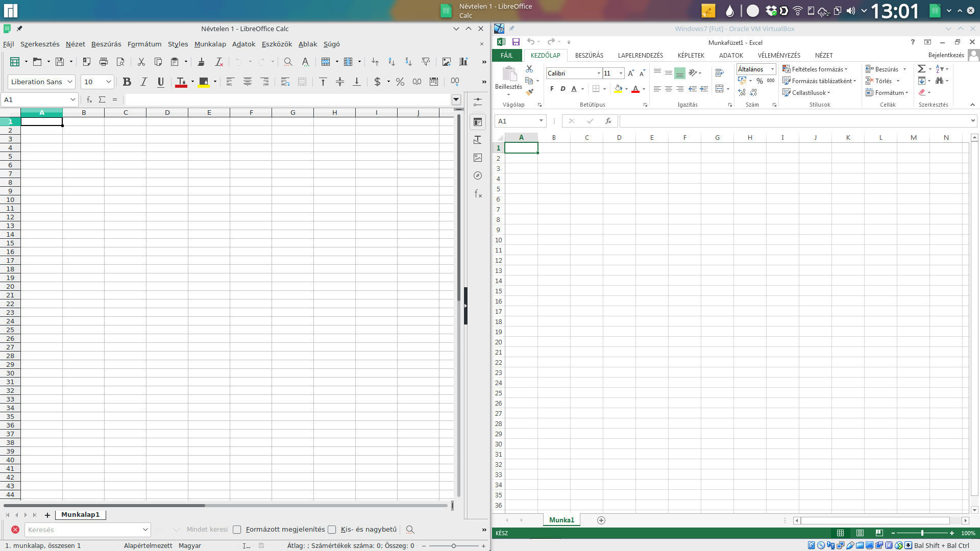Open Liberation Sans font name dropdown
Image resolution: width=980 pixels, height=551 pixels.
(70, 82)
